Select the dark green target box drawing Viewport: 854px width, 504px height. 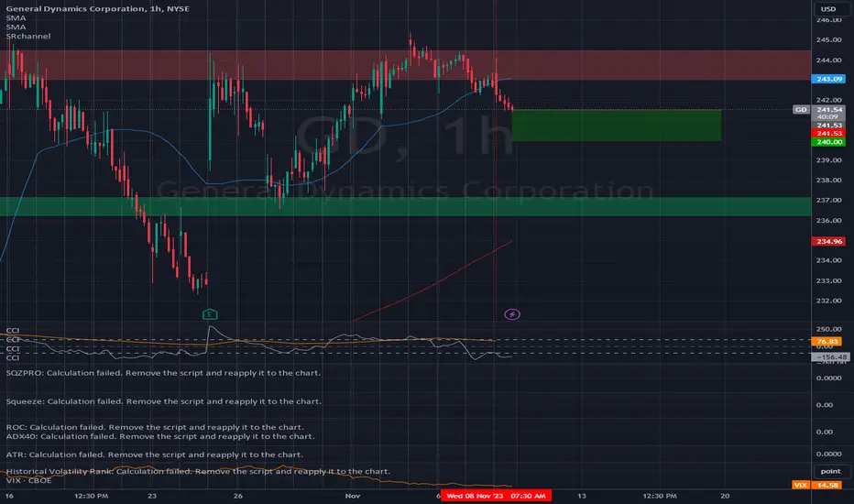(x=617, y=126)
